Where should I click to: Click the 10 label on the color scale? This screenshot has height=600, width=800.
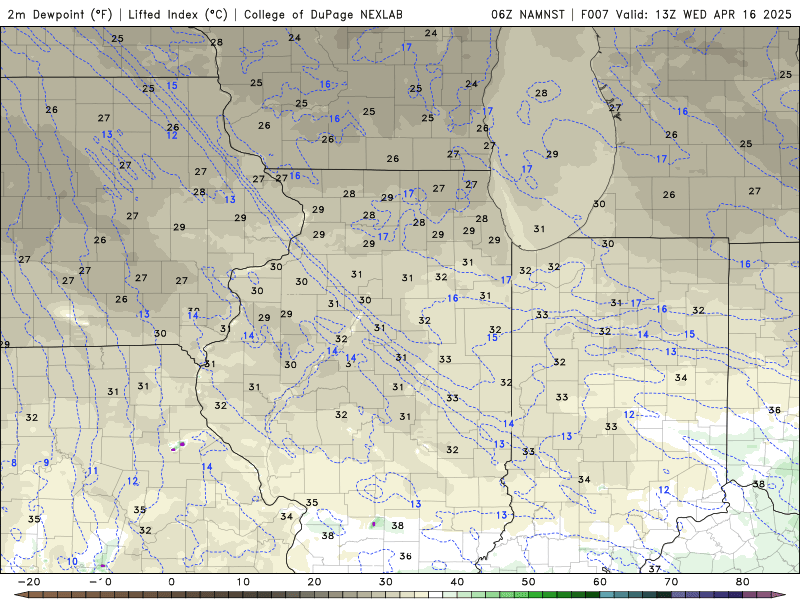(x=243, y=582)
